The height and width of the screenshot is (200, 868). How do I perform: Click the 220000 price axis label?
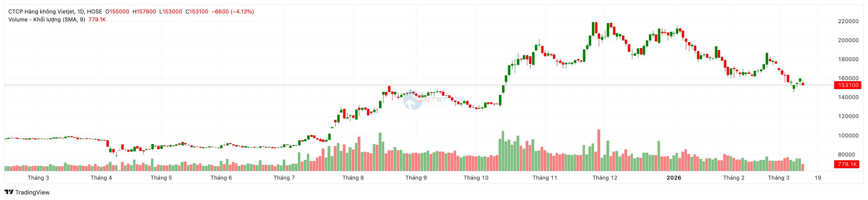click(848, 21)
